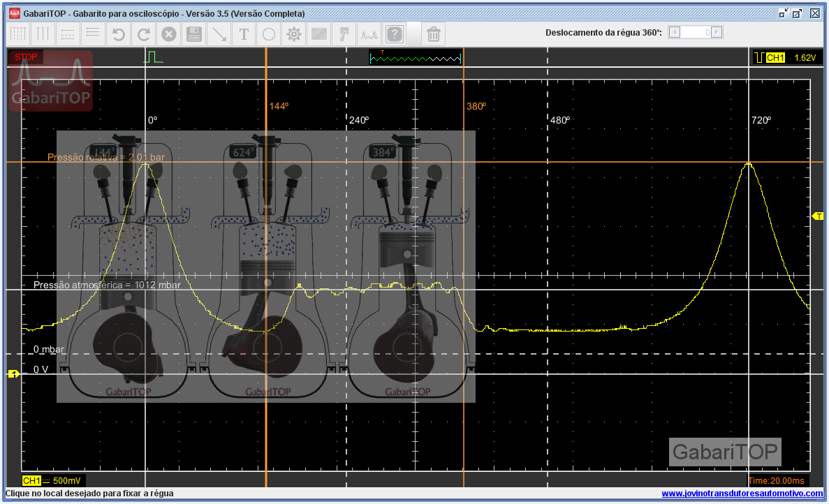Click the GabariTOP app icon in title bar
Viewport: 829px width, 504px height.
14,13
